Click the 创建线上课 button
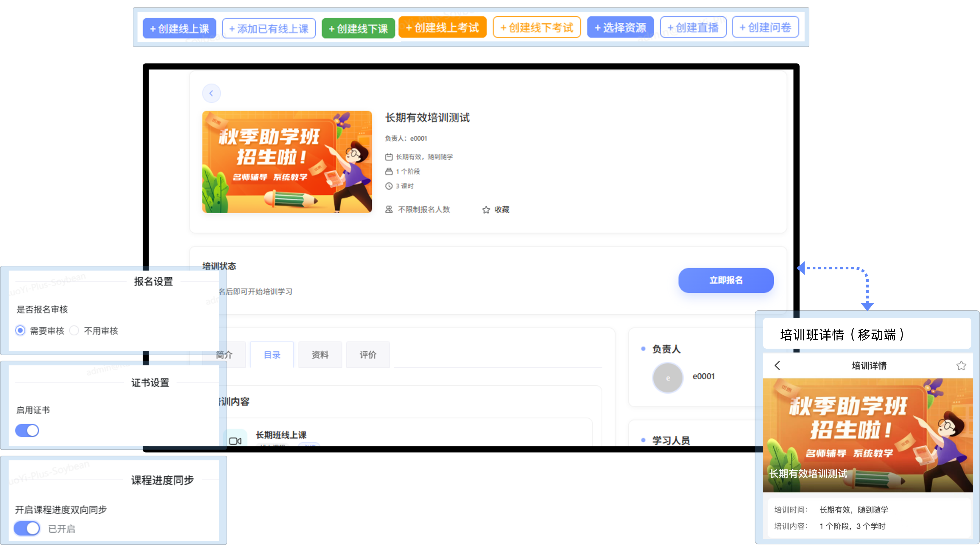 (179, 28)
